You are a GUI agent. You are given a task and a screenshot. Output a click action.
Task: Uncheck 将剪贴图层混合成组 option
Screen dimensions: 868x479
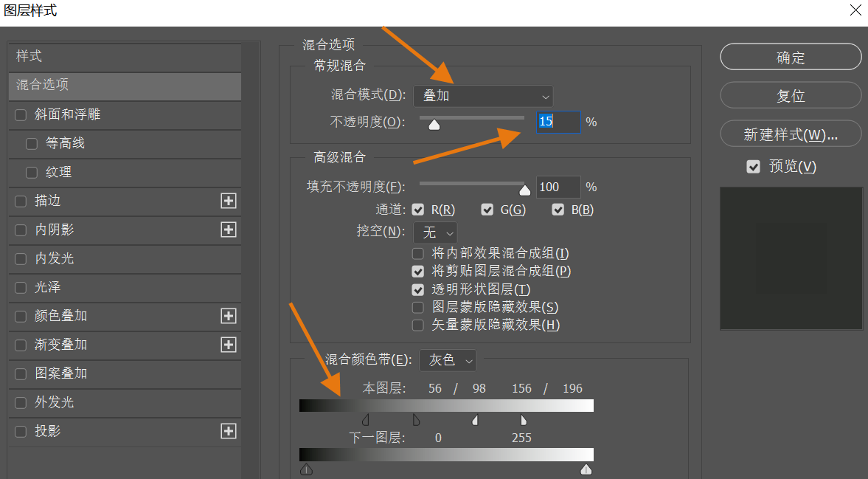[x=418, y=272]
